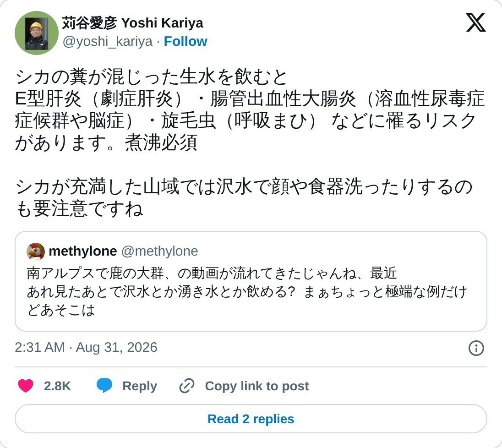502x448 pixels.
Task: Click the @methylone handle in the quote
Action: (x=160, y=251)
